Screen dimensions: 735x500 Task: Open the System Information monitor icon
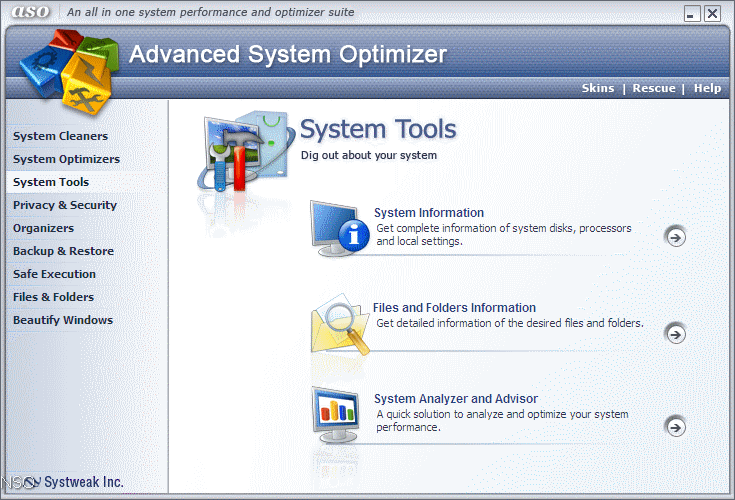click(339, 228)
